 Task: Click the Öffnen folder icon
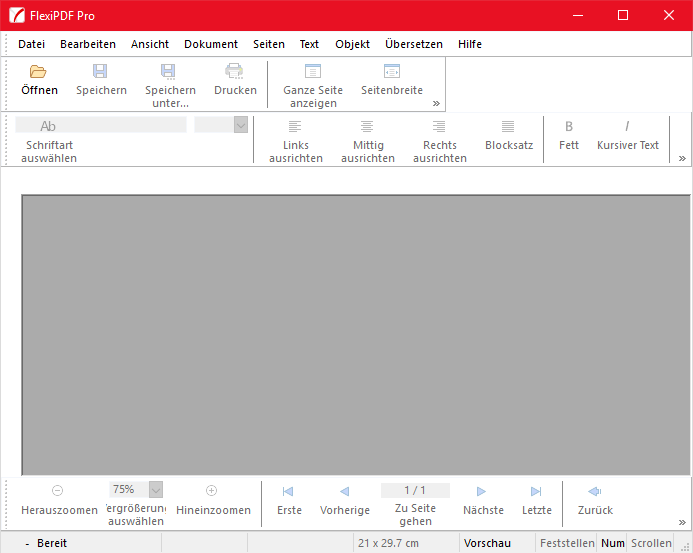(39, 72)
